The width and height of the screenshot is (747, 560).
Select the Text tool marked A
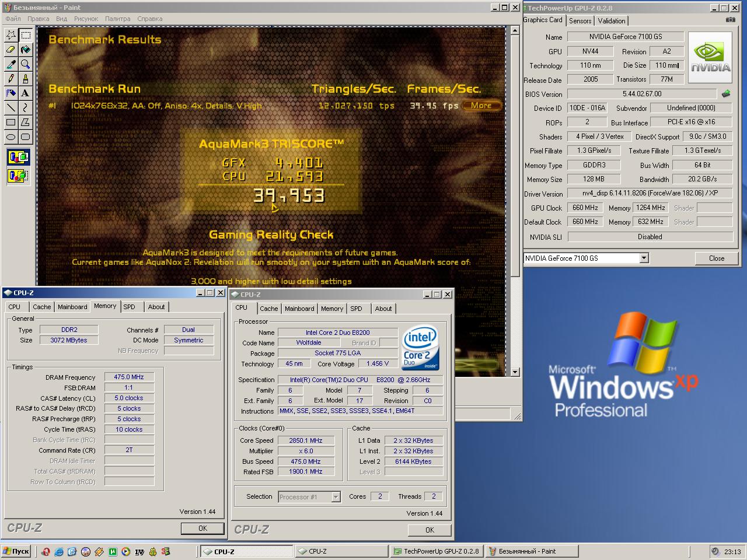click(x=26, y=93)
